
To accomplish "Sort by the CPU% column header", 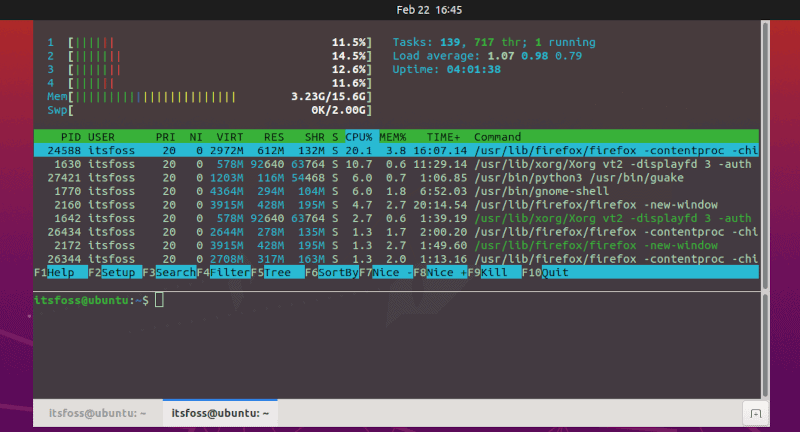I will click(x=359, y=136).
